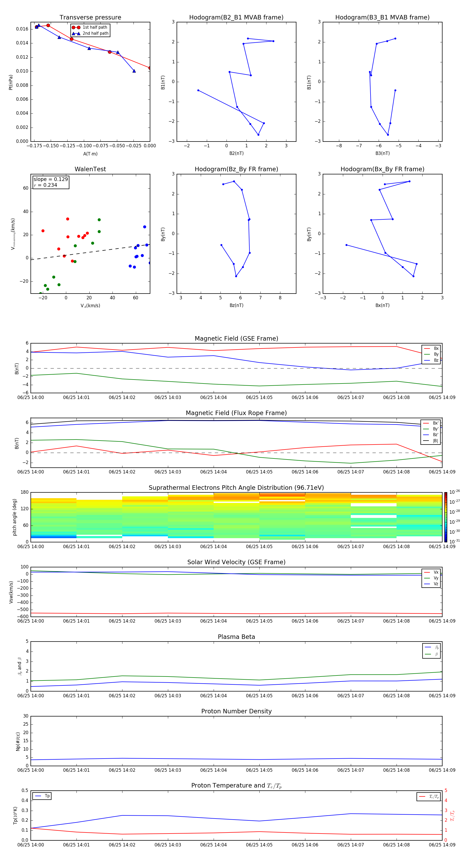Screen dimensions: 473x868
Task: Click the Vx legend entry in velocity plot
Action: [431, 572]
